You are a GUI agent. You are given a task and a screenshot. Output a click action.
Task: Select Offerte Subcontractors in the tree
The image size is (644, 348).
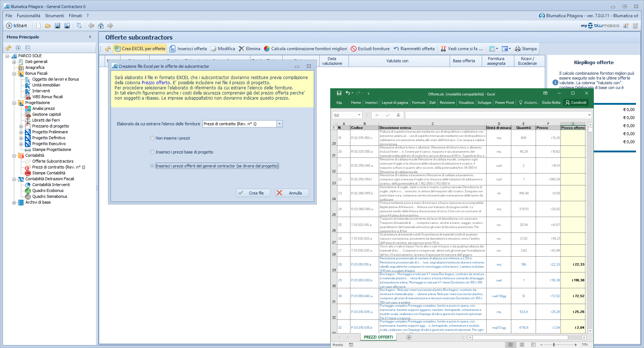click(53, 161)
